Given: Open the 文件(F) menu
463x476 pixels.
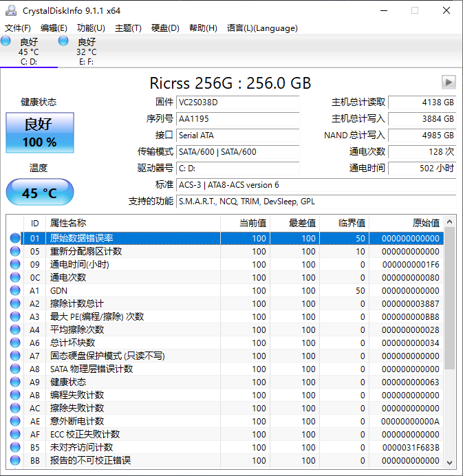Looking at the screenshot, I should 18,28.
